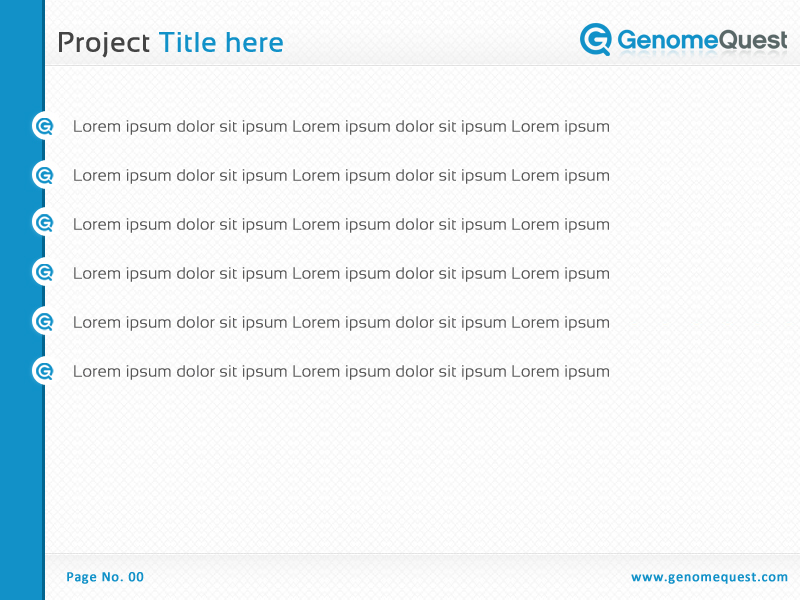Viewport: 800px width, 600px height.
Task: Click the fourth Lorem ipsum text line
Action: click(x=341, y=274)
